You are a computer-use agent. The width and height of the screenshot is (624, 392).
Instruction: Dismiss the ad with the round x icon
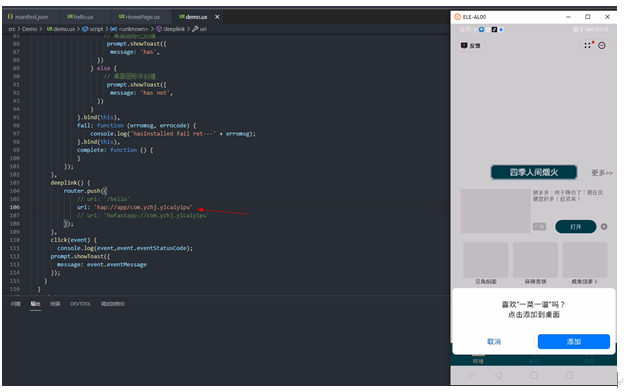pos(604,227)
